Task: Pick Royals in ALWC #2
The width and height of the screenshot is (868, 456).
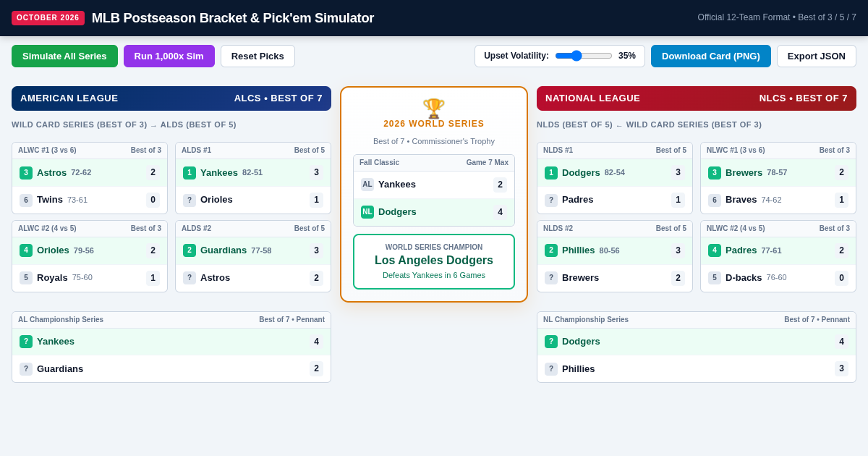Action: (x=90, y=278)
